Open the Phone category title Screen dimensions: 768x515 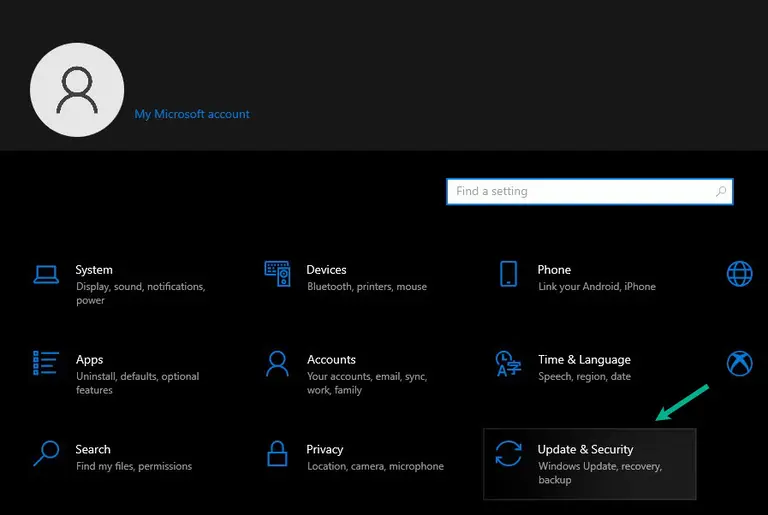(x=554, y=270)
